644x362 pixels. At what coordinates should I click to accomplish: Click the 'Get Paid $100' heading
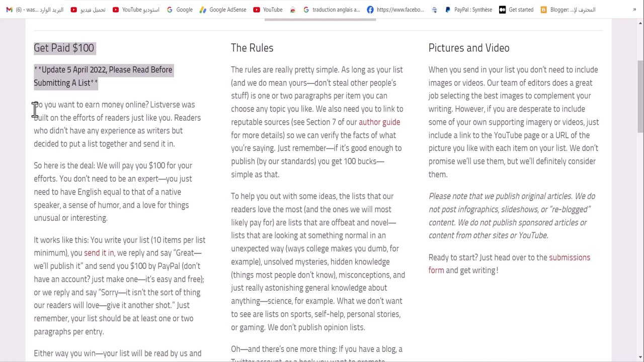(x=64, y=48)
